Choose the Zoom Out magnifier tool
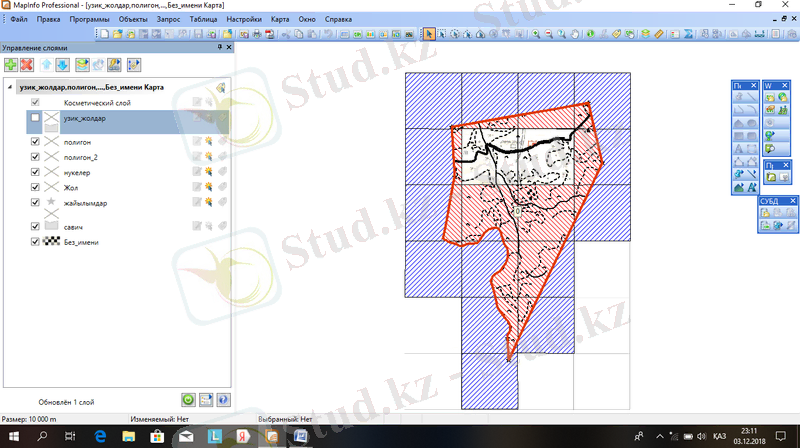Image resolution: width=800 pixels, height=448 pixels. coord(549,34)
